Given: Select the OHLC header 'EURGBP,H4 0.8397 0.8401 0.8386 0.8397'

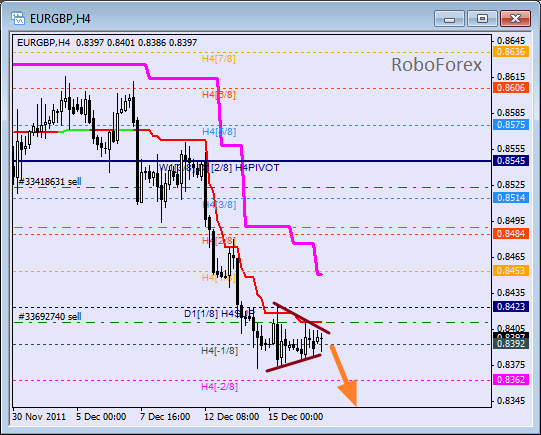Looking at the screenshot, I should point(107,43).
